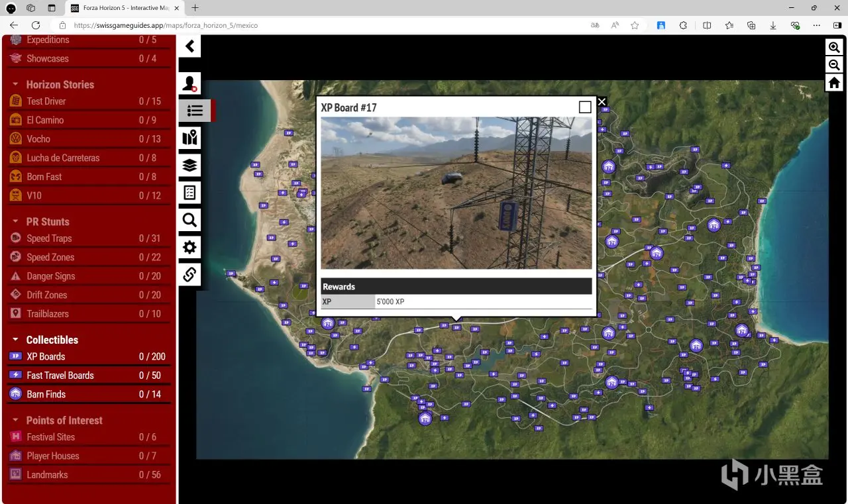Image resolution: width=848 pixels, height=504 pixels.
Task: Toggle the Test Driver category
Action: pos(89,101)
